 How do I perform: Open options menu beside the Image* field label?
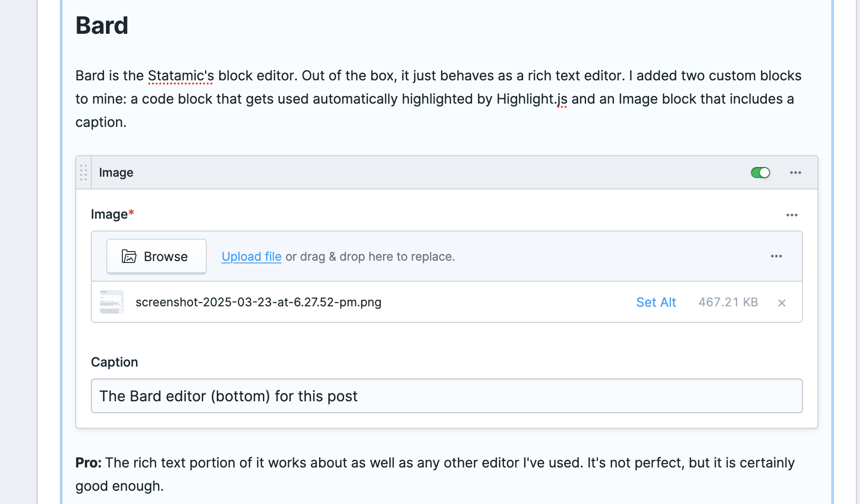[792, 215]
